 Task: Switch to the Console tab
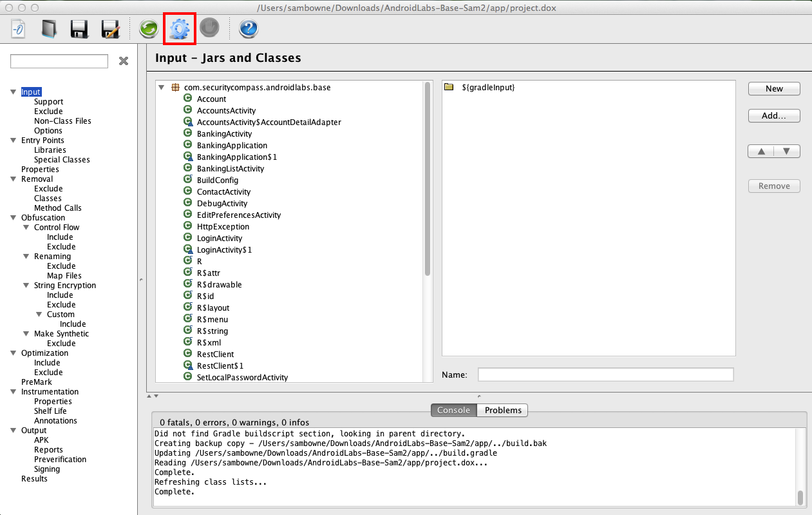coord(454,410)
